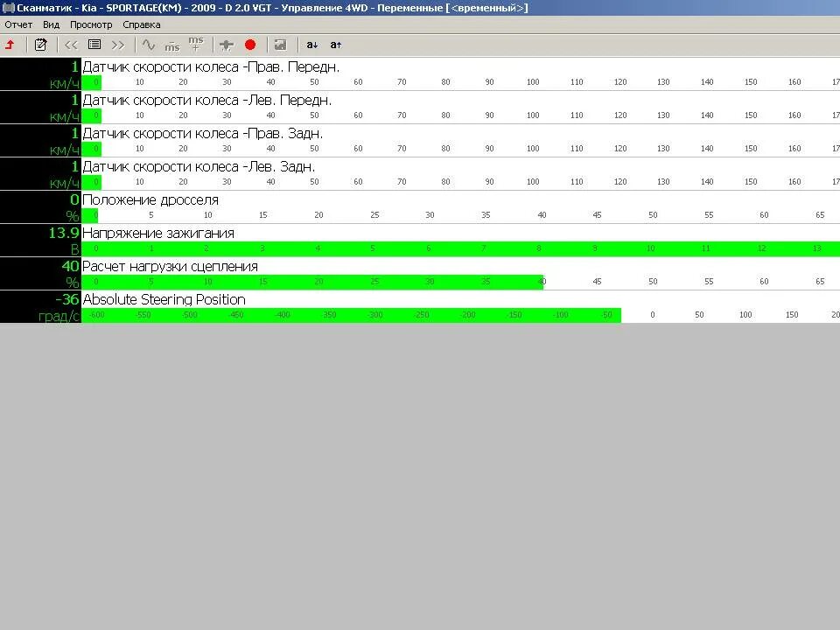The image size is (840, 630).
Task: Click the greyed picture snapshot icon
Action: pos(280,45)
